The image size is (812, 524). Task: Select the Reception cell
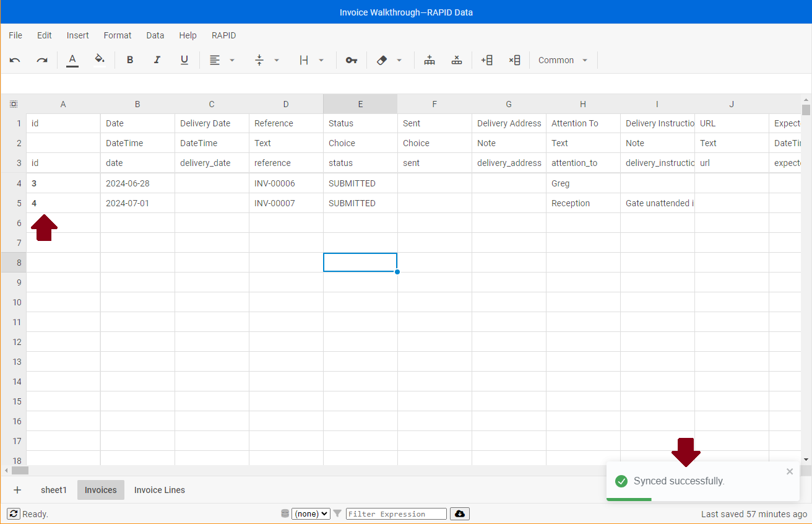point(583,203)
